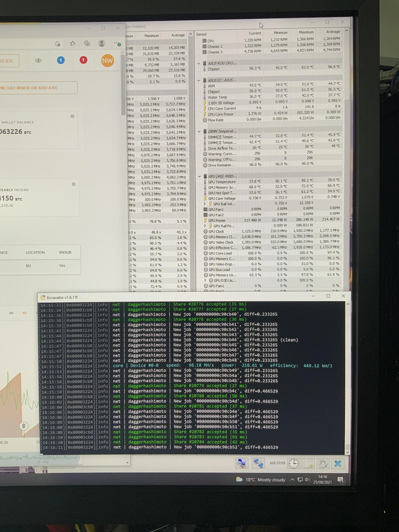
Task: Select the 1D chart range tab
Action: (x=25, y=313)
